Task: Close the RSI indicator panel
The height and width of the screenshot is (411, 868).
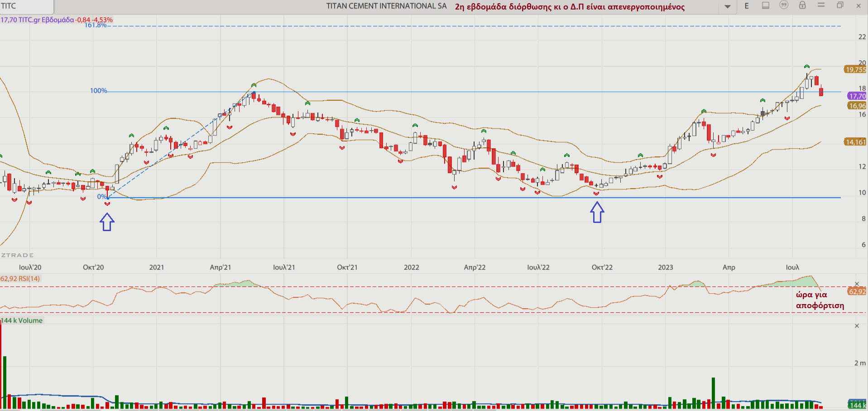Action: (x=857, y=284)
